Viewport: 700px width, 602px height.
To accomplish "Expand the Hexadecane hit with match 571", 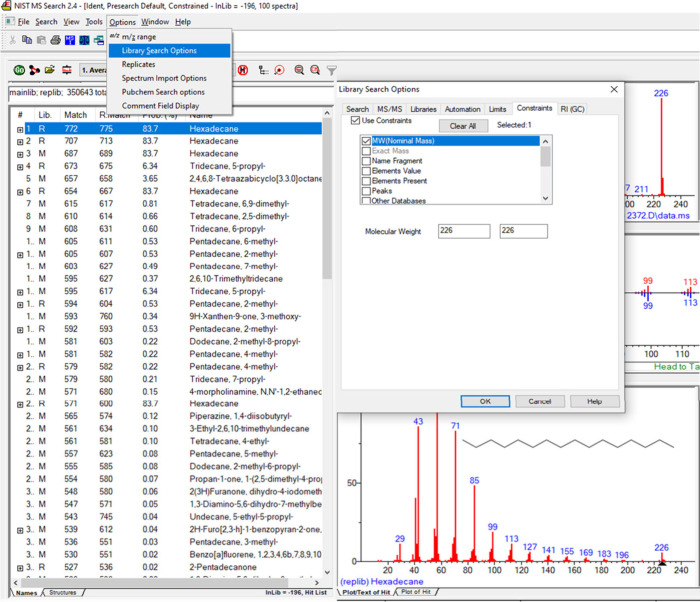I will pyautogui.click(x=20, y=405).
